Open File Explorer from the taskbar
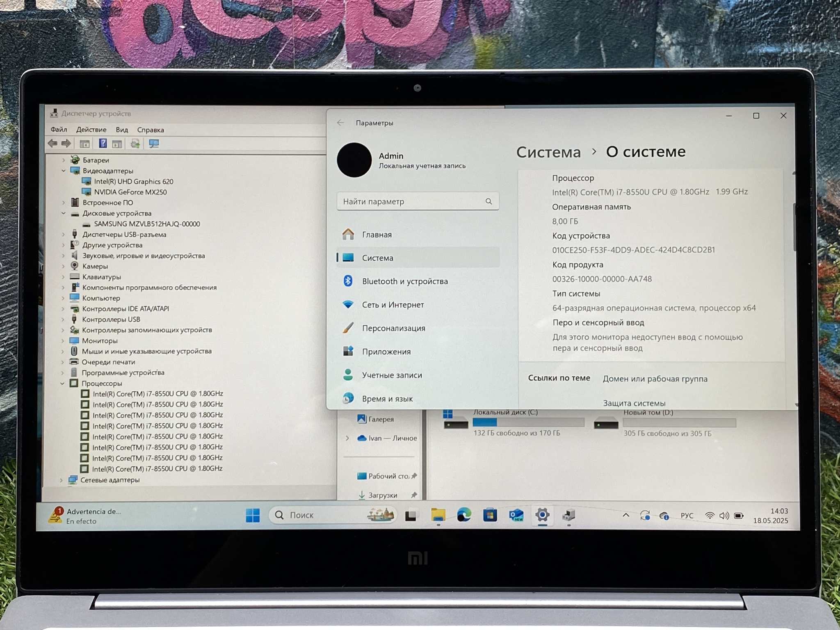Viewport: 840px width, 630px height. [438, 515]
